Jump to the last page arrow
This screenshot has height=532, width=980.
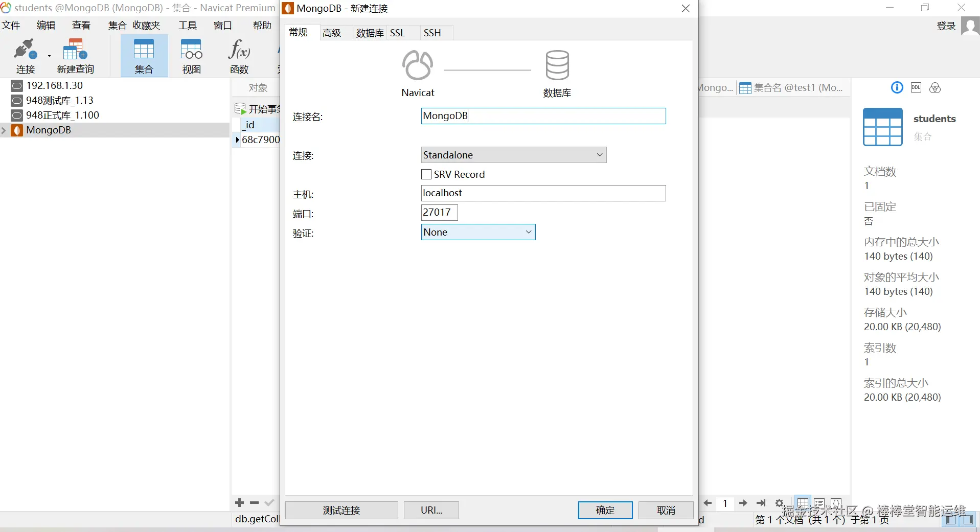point(761,503)
